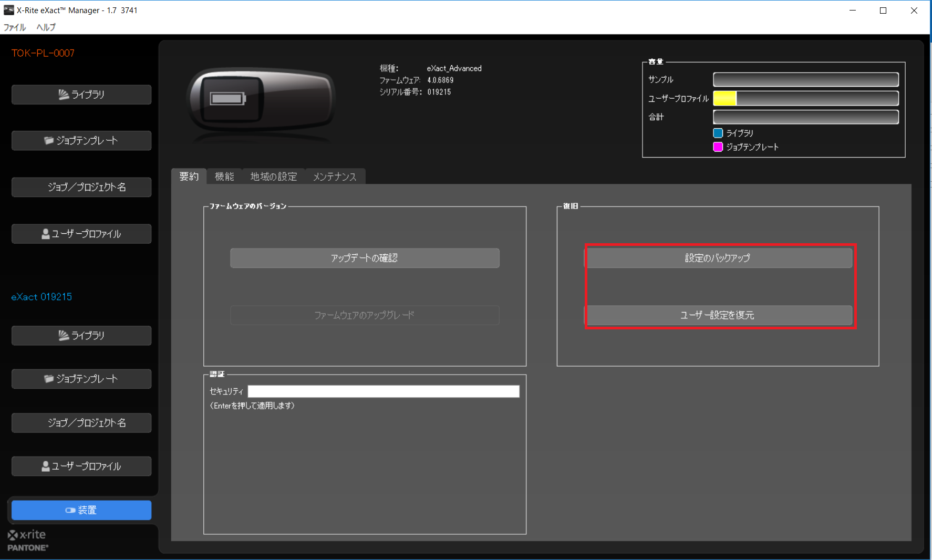
Task: Open ジョブテンプレート under eXact 019215
Action: pos(81,379)
